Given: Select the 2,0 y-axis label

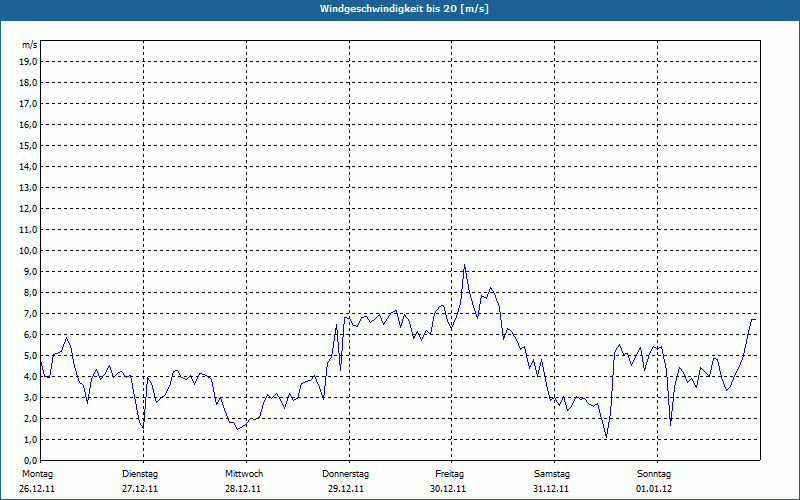Looking at the screenshot, I should tap(30, 418).
